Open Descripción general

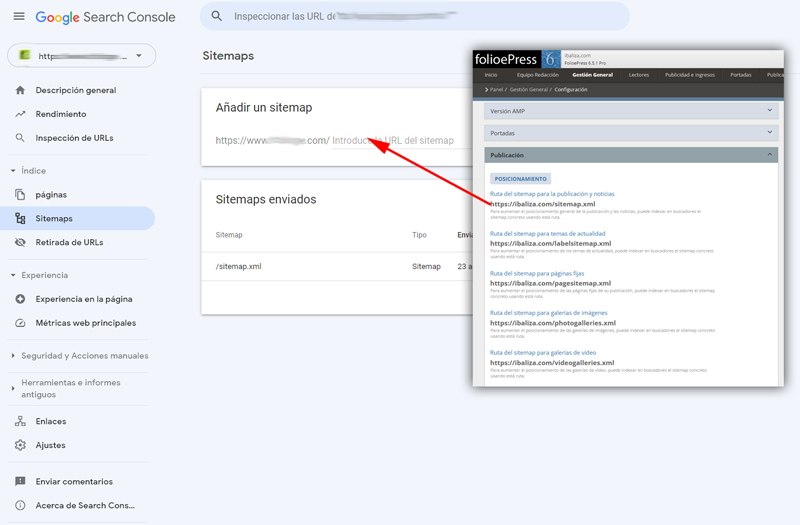coord(76,90)
